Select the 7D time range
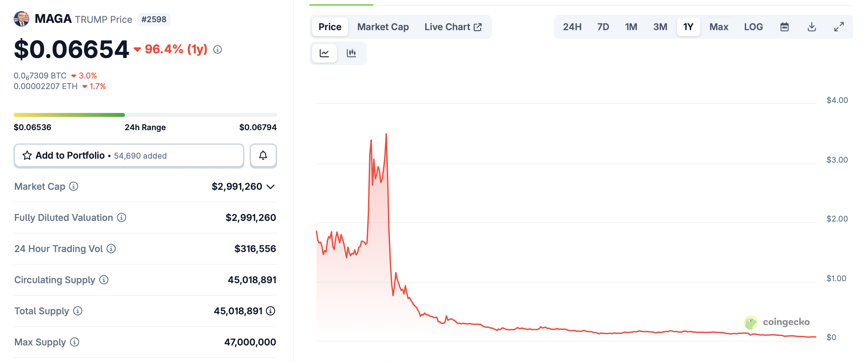 tap(603, 26)
